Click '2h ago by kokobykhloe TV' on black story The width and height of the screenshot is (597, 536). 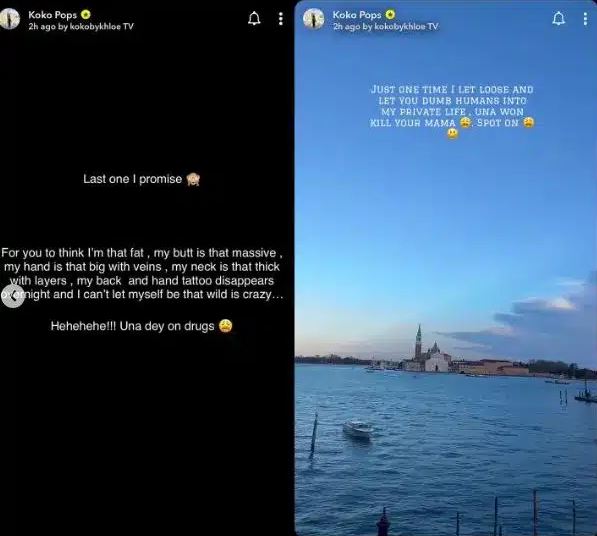[x=81, y=26]
